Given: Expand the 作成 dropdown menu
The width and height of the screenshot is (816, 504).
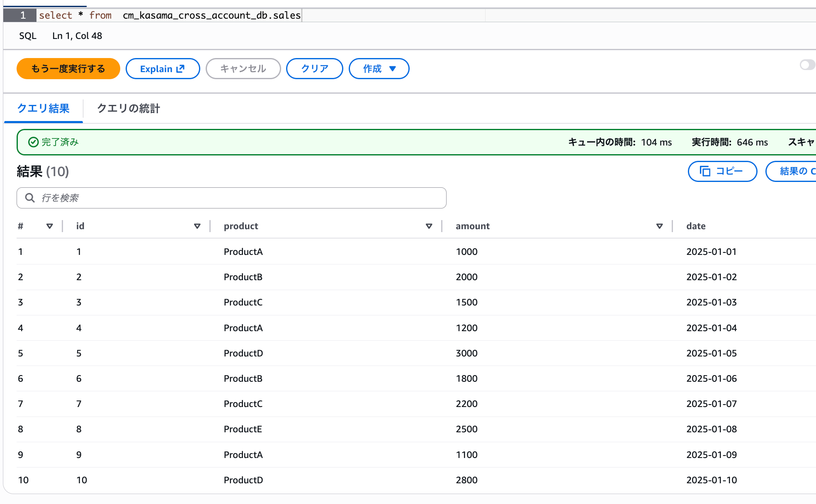Looking at the screenshot, I should [x=379, y=69].
